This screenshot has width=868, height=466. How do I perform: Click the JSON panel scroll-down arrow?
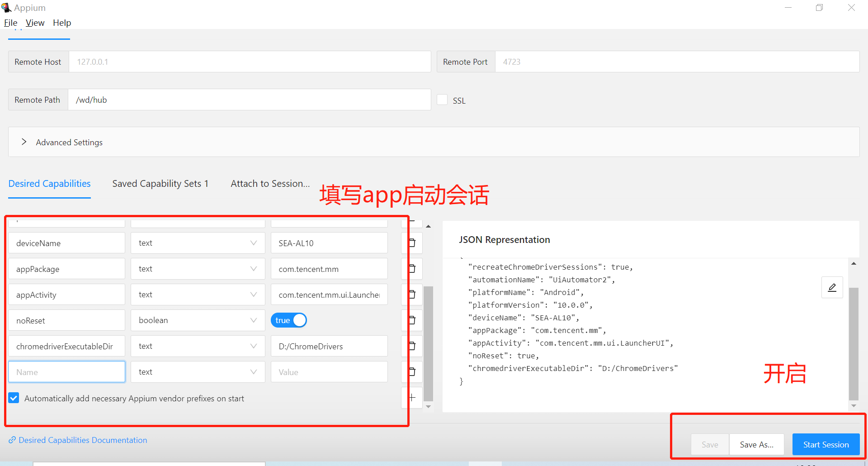pyautogui.click(x=854, y=406)
